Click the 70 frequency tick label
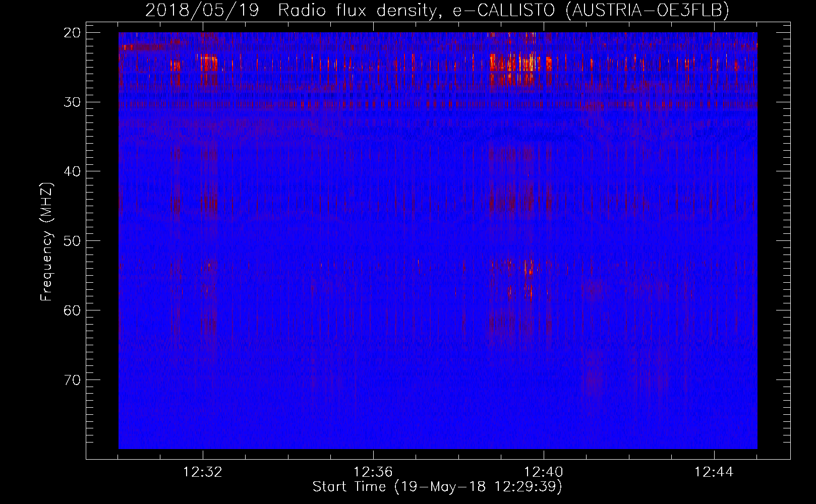The width and height of the screenshot is (816, 504). [x=72, y=380]
